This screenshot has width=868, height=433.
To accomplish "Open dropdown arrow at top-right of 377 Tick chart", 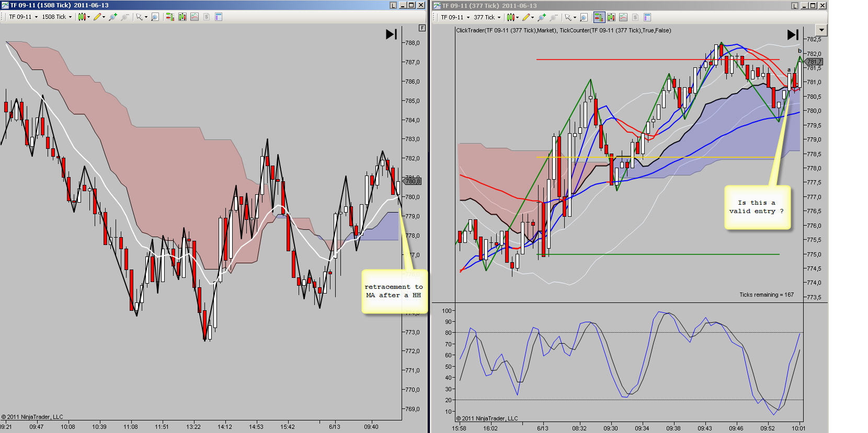I will (821, 30).
